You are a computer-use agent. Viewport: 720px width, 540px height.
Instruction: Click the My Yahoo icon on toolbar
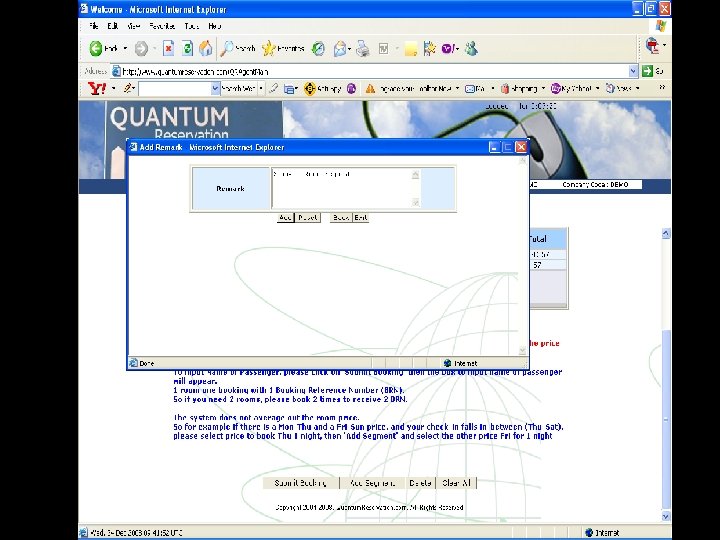[x=556, y=88]
